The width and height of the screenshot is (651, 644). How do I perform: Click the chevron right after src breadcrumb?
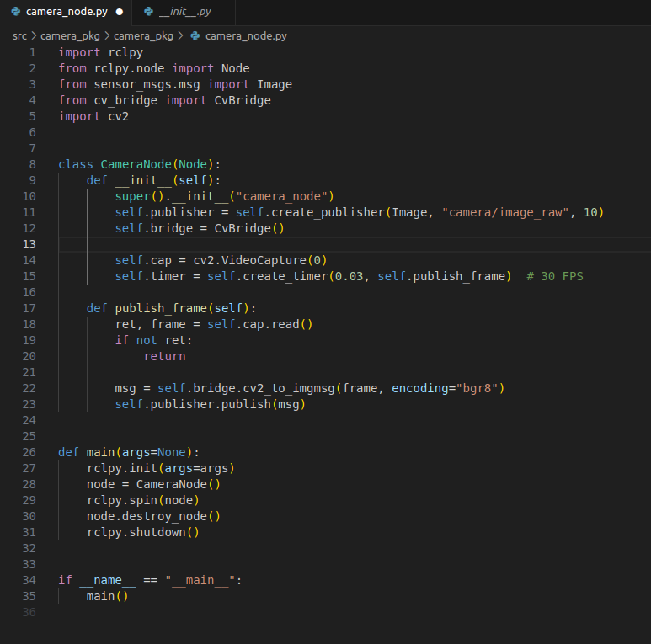[34, 36]
